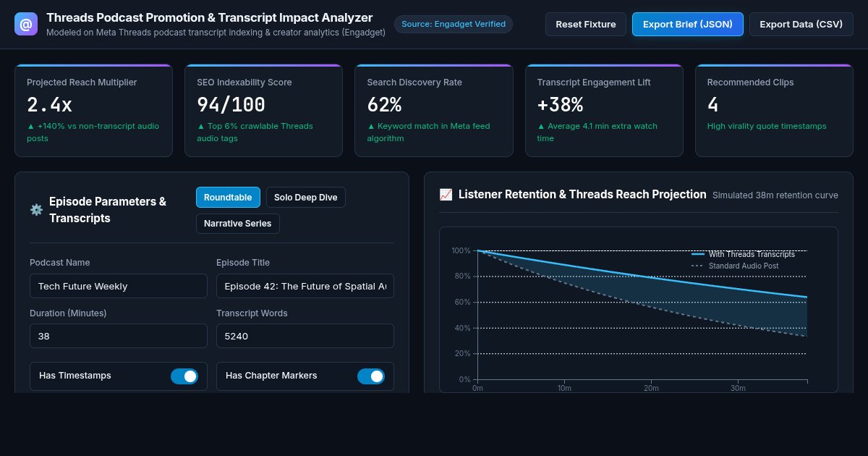Screen dimensions: 868x456
Task: Click the '94/100' score value
Action: click(231, 105)
